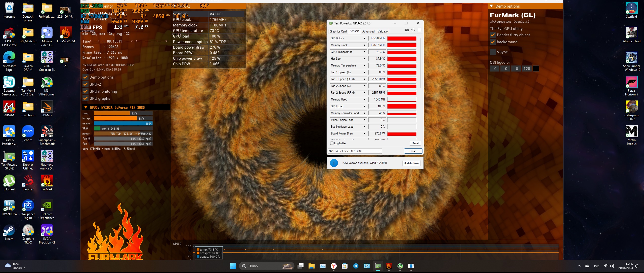Switch to the Advanced tab in GPU-Z
This screenshot has width=644, height=273.
tap(368, 31)
